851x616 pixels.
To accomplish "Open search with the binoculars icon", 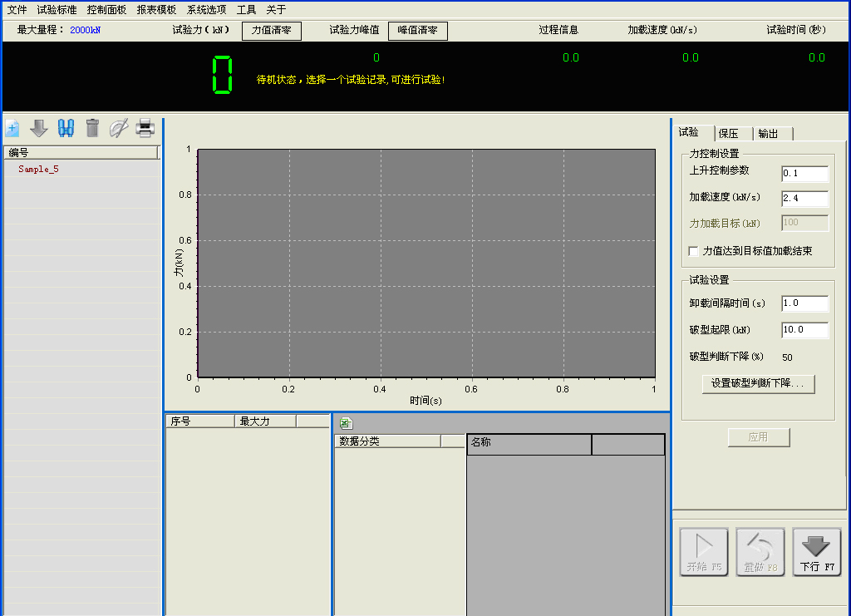I will (66, 128).
